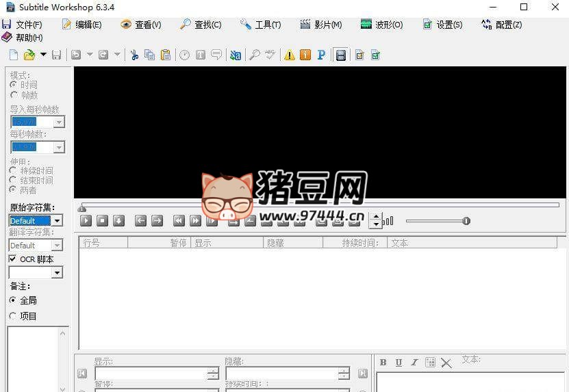Click the volume slider handle

(466, 221)
